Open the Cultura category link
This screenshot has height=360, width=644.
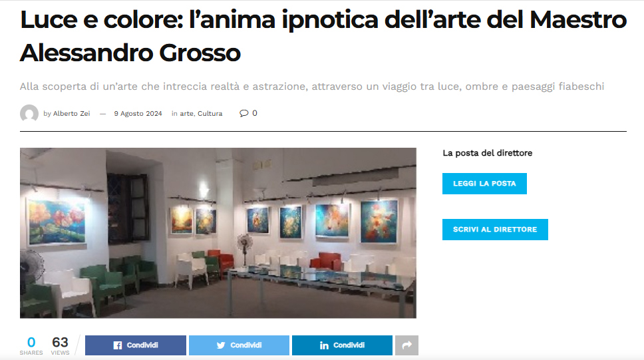tap(210, 113)
